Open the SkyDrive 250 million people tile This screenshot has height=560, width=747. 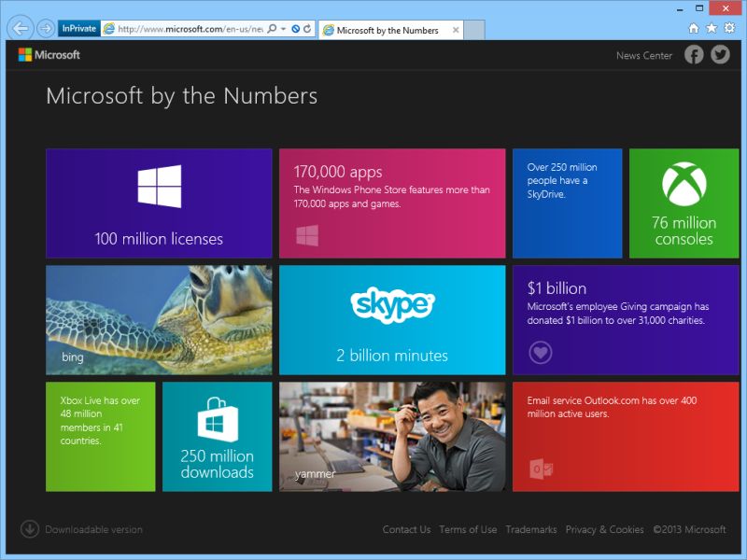click(567, 203)
